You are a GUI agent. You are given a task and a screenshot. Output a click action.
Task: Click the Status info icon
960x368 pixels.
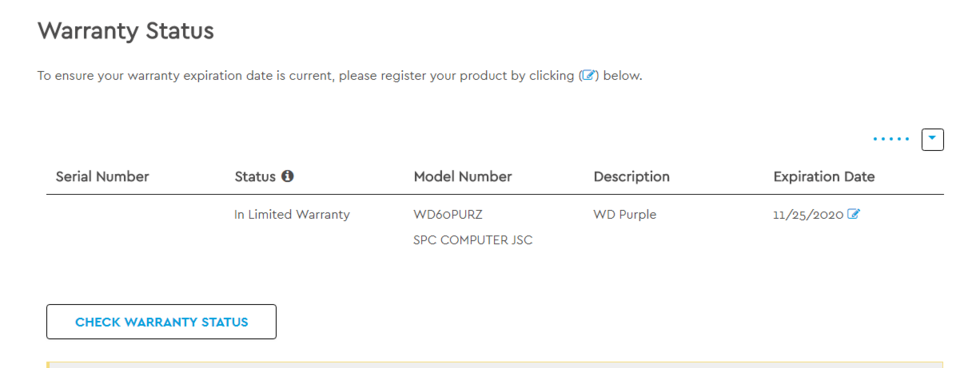coord(287,176)
